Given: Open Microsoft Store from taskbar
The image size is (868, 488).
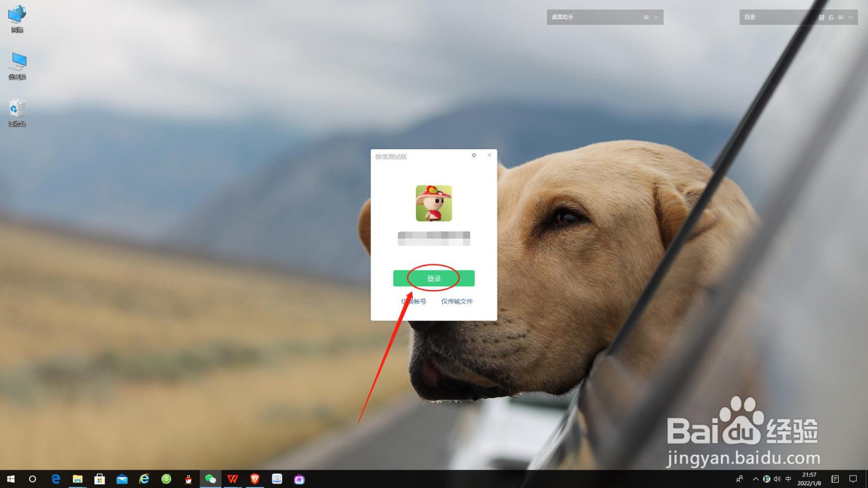Looking at the screenshot, I should coord(100,479).
